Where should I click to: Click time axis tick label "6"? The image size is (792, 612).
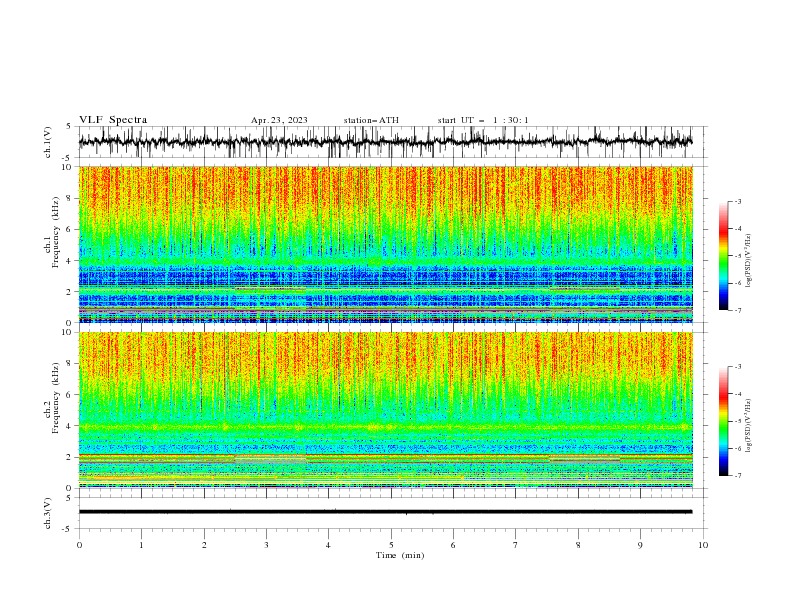(453, 545)
